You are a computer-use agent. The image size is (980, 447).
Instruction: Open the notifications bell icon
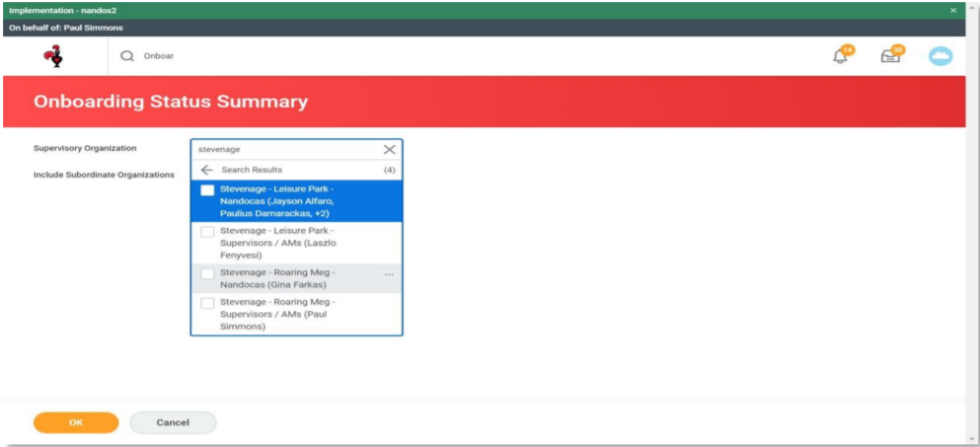(x=842, y=55)
